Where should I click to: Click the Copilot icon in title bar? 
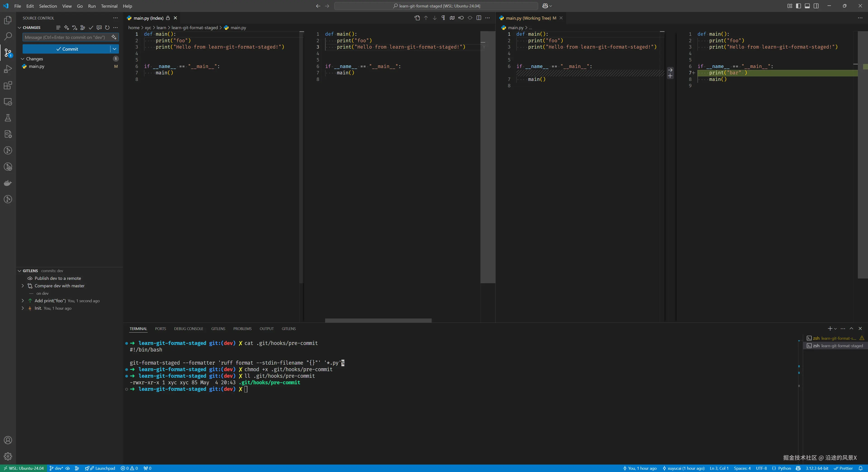point(545,6)
